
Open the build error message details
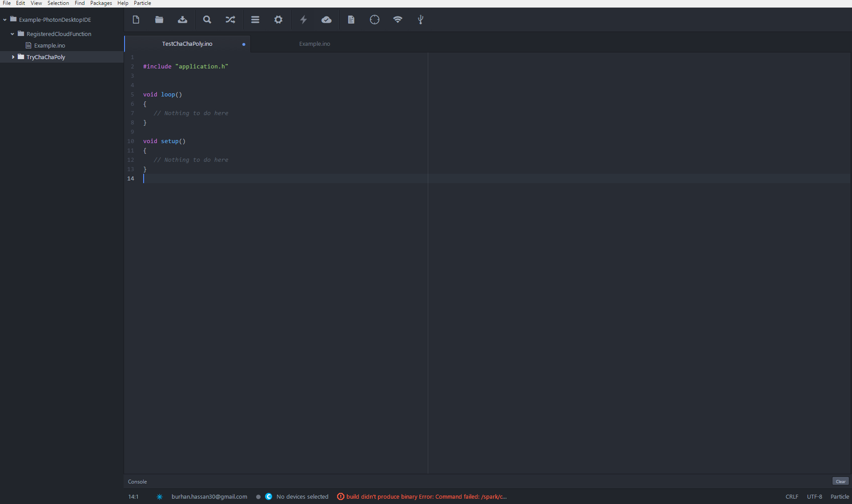(x=426, y=497)
